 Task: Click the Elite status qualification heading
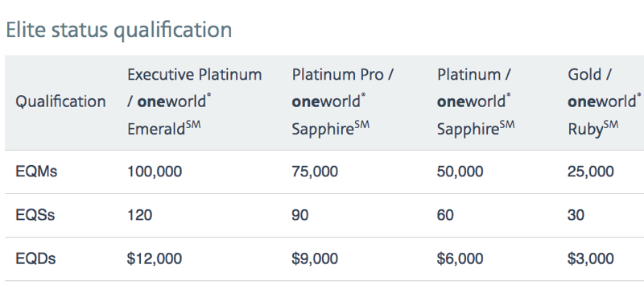[118, 31]
